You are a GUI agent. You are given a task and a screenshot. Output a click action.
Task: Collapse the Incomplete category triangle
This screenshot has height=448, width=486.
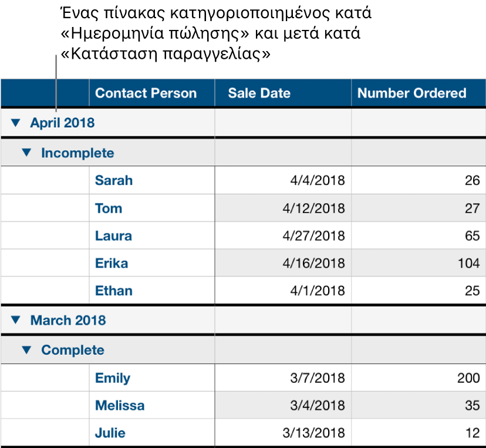click(26, 152)
